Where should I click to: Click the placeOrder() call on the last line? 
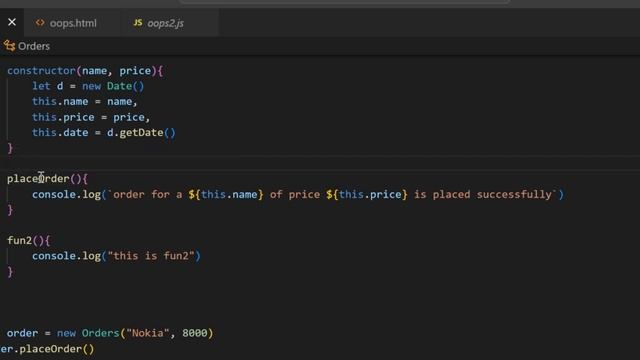pyautogui.click(x=57, y=349)
